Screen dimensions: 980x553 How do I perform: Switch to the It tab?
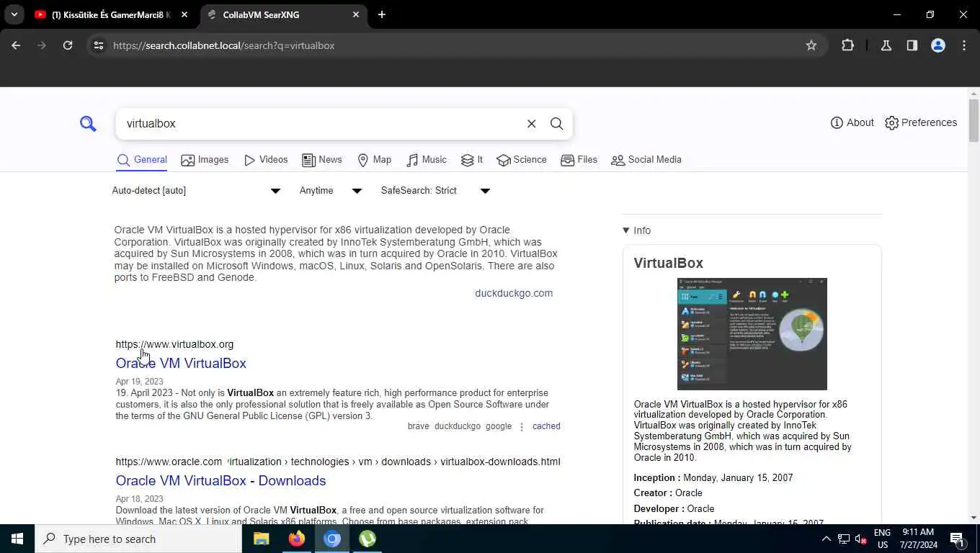tap(472, 160)
